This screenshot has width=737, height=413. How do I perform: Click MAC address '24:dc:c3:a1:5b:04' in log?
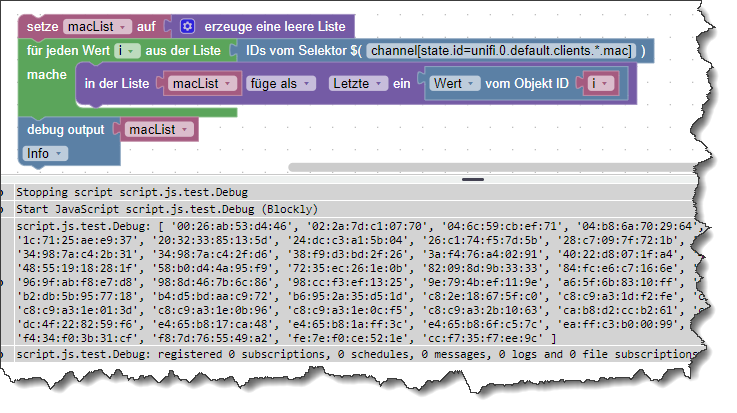348,241
